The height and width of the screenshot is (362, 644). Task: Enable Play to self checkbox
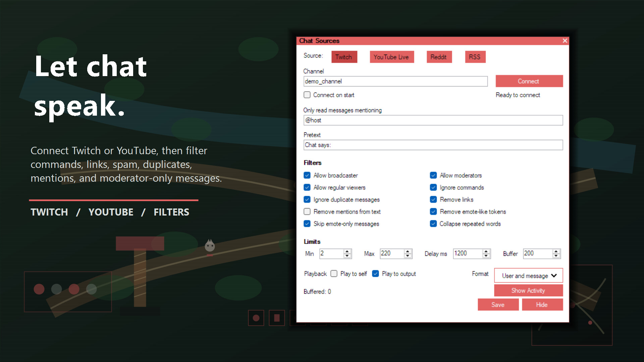click(x=334, y=274)
